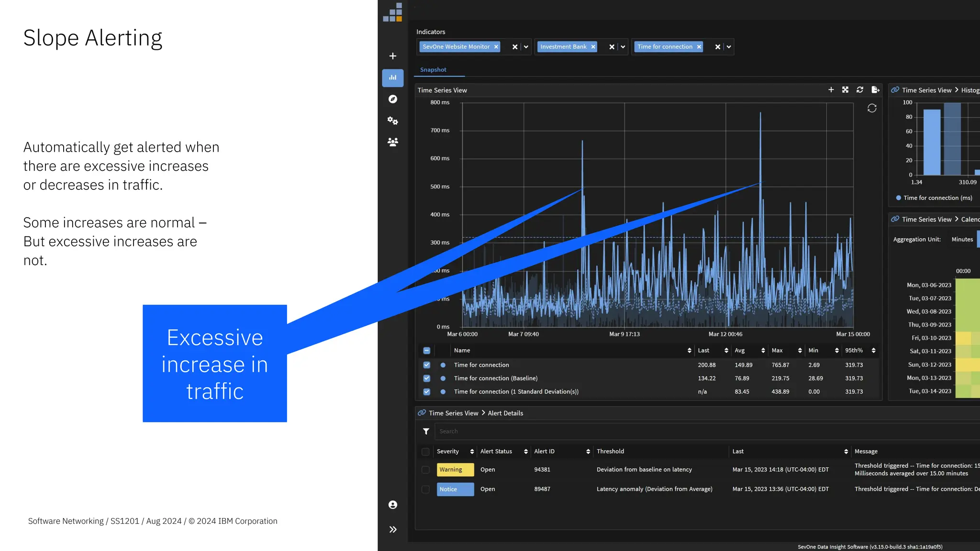Remove the SevOne Website Monitor tag
Viewport: 980px width, 551px height.
(x=496, y=47)
